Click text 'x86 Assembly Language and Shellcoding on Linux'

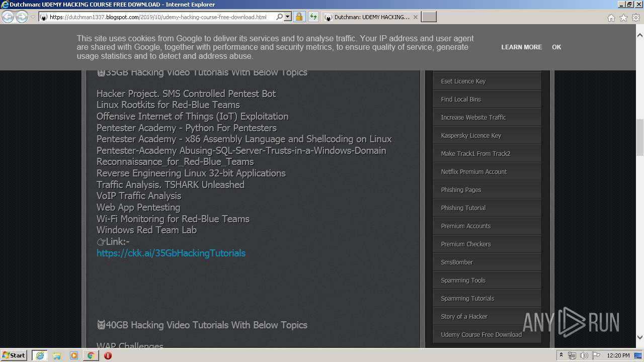coord(288,139)
